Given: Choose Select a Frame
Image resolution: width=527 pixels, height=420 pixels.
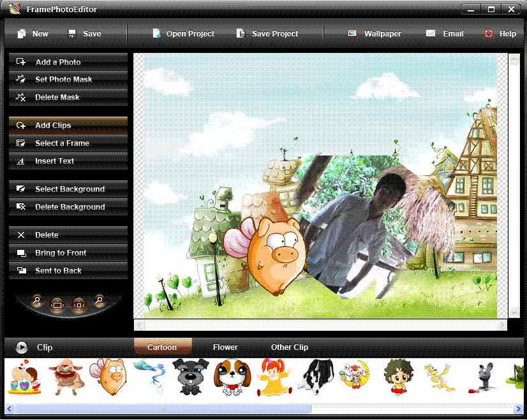Looking at the screenshot, I should click(x=68, y=143).
